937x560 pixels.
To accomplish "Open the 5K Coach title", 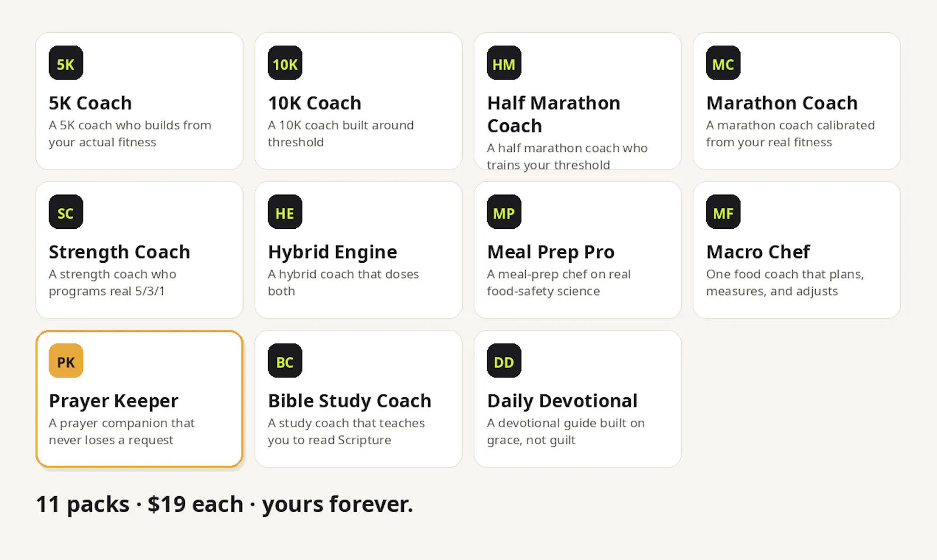I will (x=90, y=103).
